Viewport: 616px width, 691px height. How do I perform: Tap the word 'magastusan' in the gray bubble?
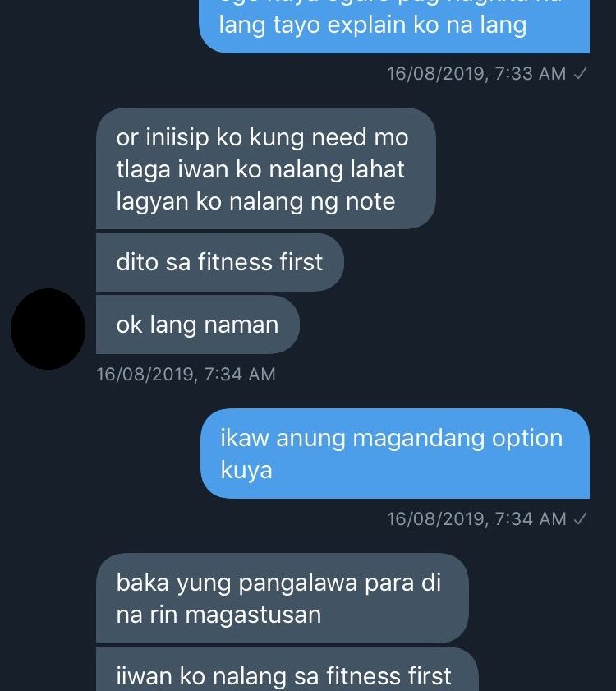pos(253,615)
